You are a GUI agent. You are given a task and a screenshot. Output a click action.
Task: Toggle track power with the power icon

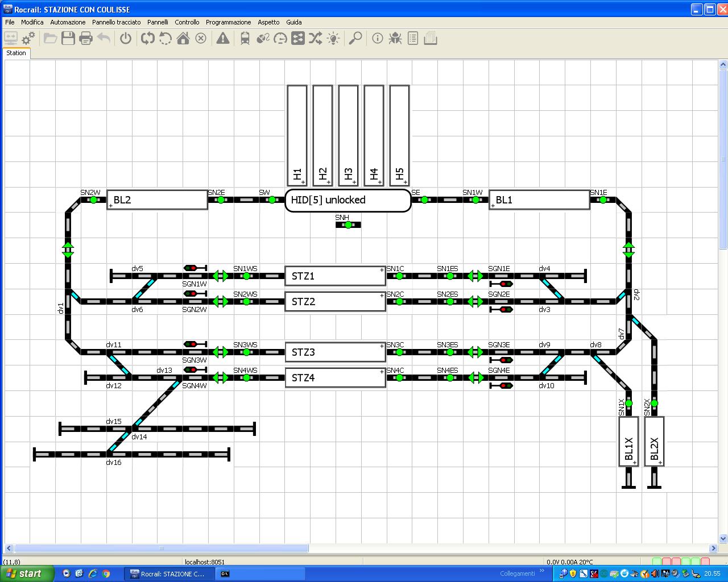[126, 38]
